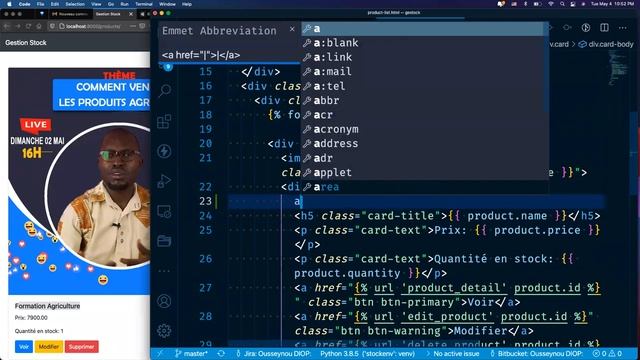The height and width of the screenshot is (360, 640).
Task: Click line number 24 in the editor gutter
Action: tap(206, 216)
